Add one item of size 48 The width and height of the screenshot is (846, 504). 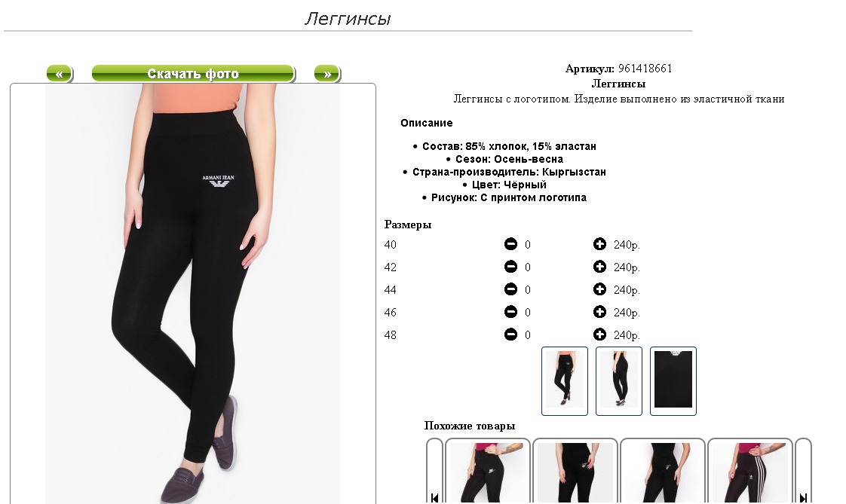pyautogui.click(x=599, y=334)
